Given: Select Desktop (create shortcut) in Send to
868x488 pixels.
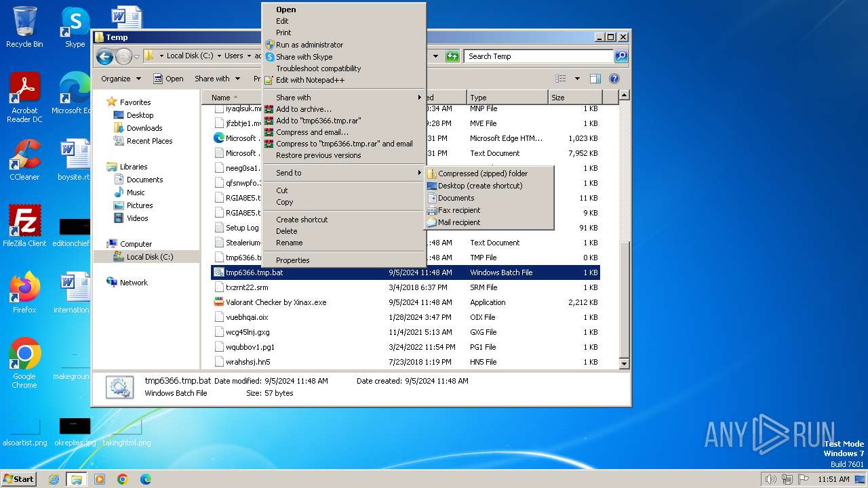Looking at the screenshot, I should pyautogui.click(x=489, y=186).
